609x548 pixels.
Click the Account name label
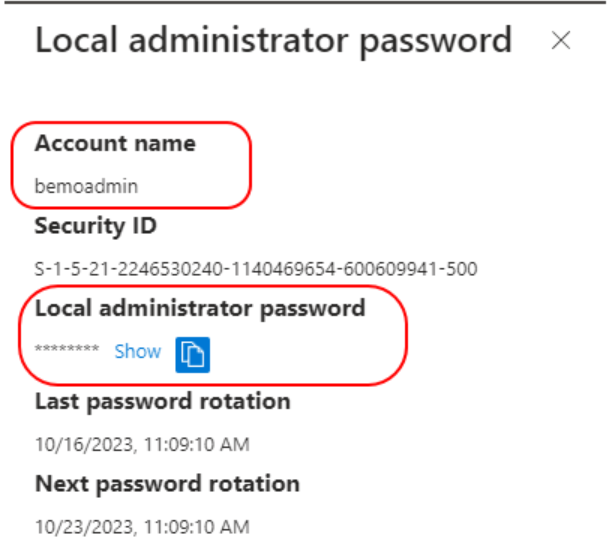(x=115, y=143)
